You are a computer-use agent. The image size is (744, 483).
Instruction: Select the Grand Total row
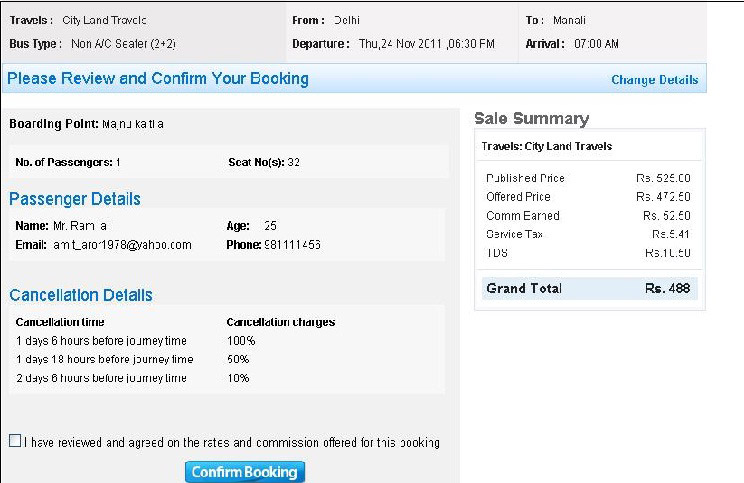click(587, 288)
